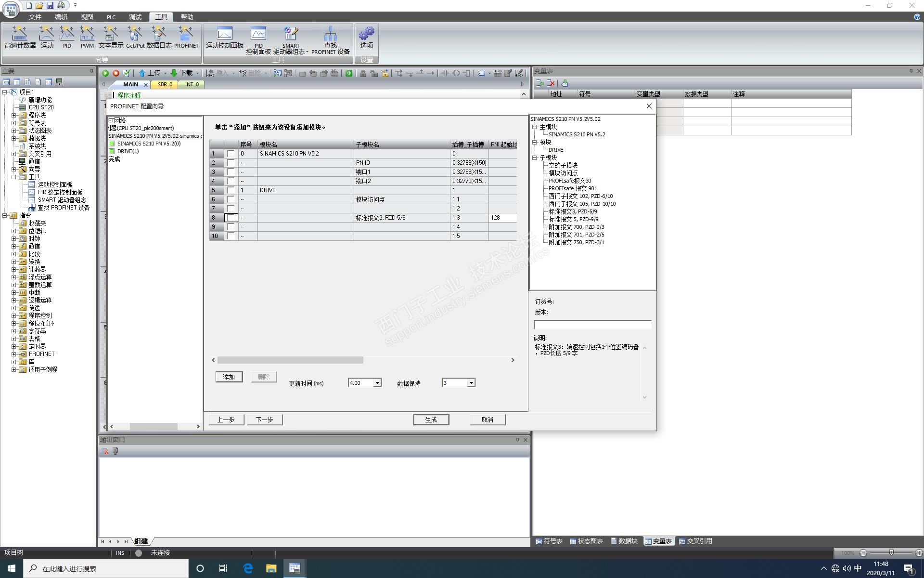
Task: Click the 生成 (Generate) button
Action: point(431,420)
